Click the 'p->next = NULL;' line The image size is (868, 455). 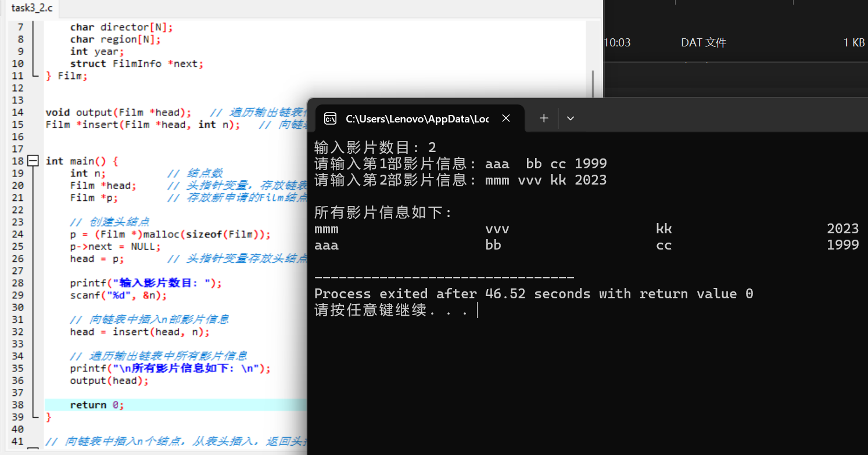(x=115, y=246)
